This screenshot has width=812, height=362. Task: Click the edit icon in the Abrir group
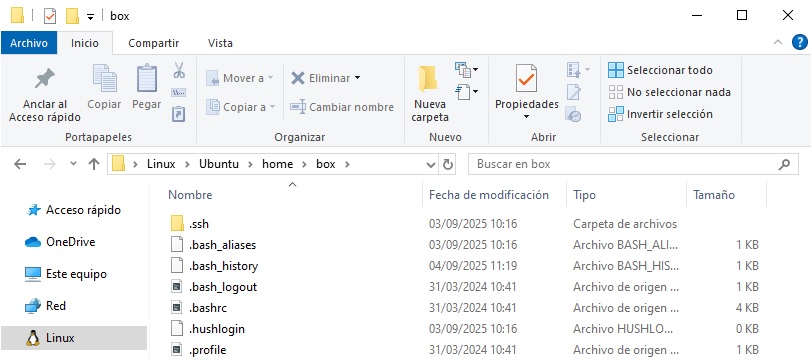[x=573, y=92]
